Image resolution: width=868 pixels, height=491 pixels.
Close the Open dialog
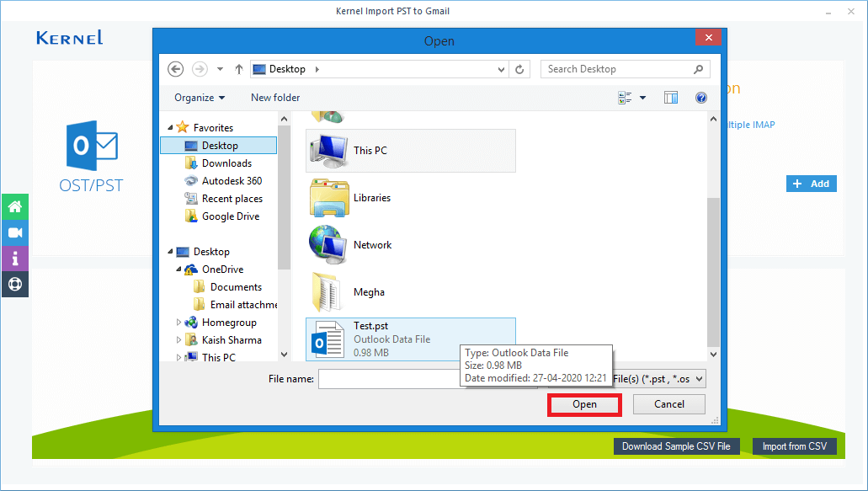(708, 37)
